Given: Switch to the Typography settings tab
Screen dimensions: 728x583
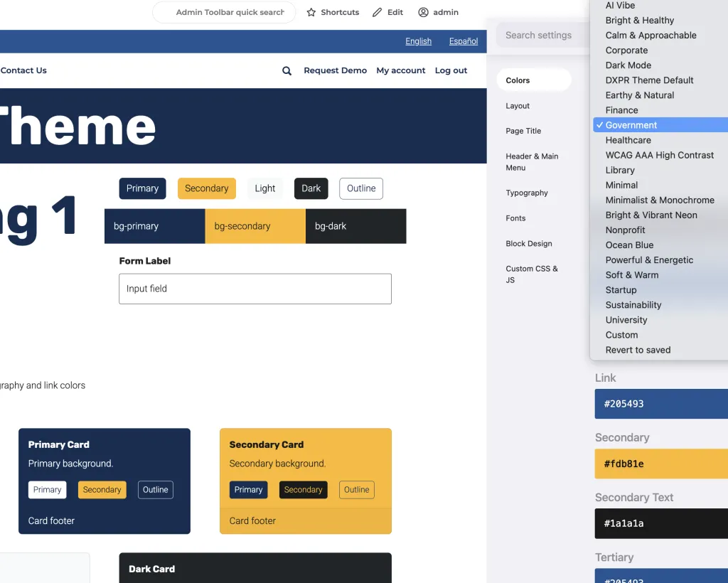Looking at the screenshot, I should (526, 193).
